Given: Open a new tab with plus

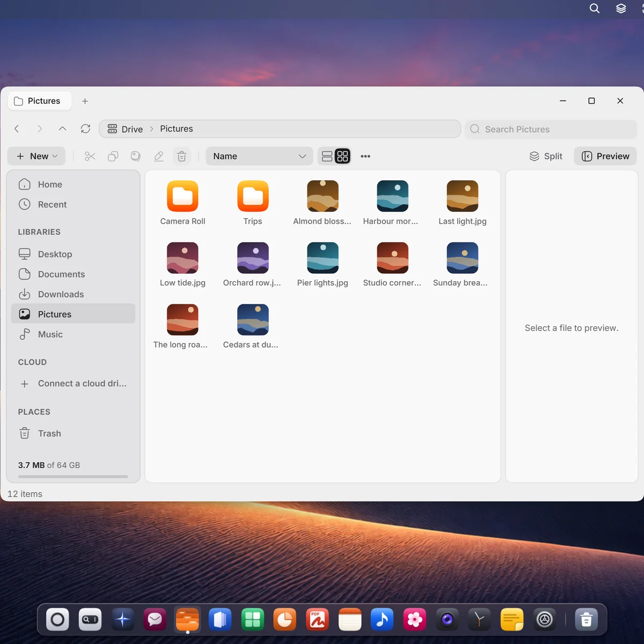Looking at the screenshot, I should [85, 101].
